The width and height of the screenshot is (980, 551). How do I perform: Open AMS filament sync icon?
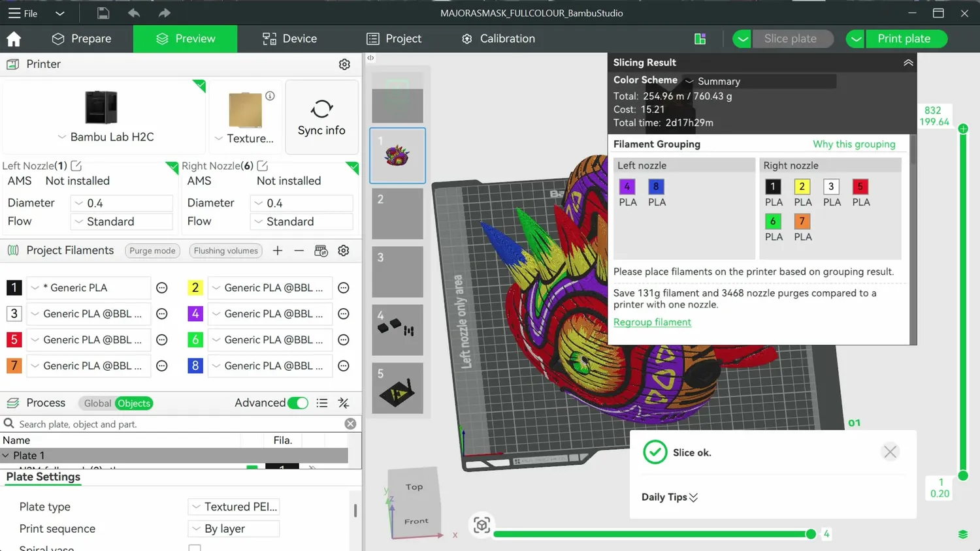pos(321,251)
